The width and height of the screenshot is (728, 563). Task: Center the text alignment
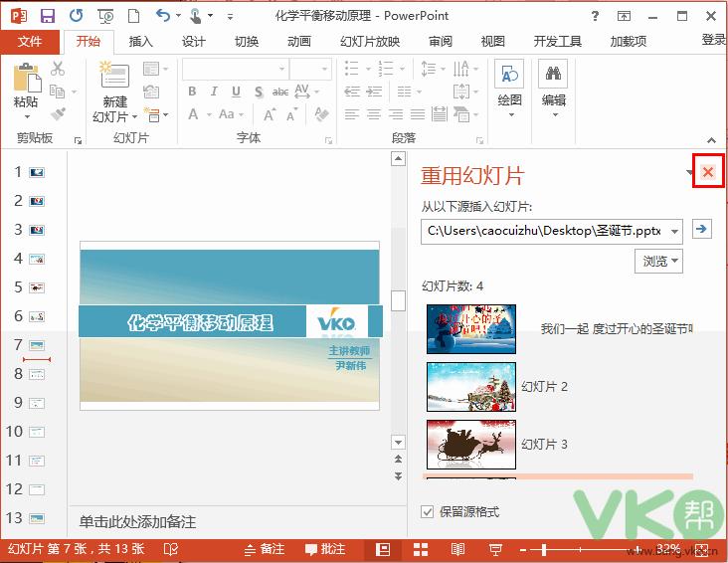(x=374, y=114)
